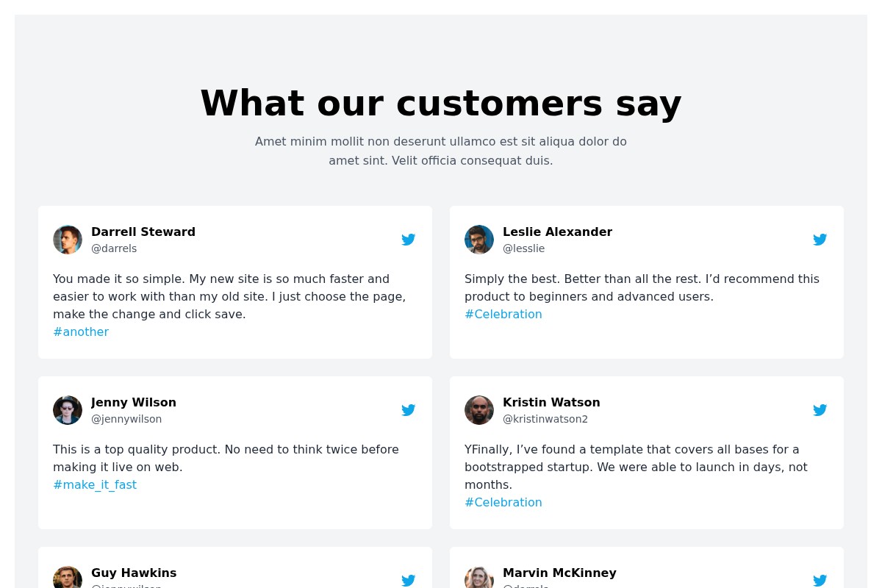Click the @darrels username handle
Viewport: 882px width, 588px height.
point(114,248)
